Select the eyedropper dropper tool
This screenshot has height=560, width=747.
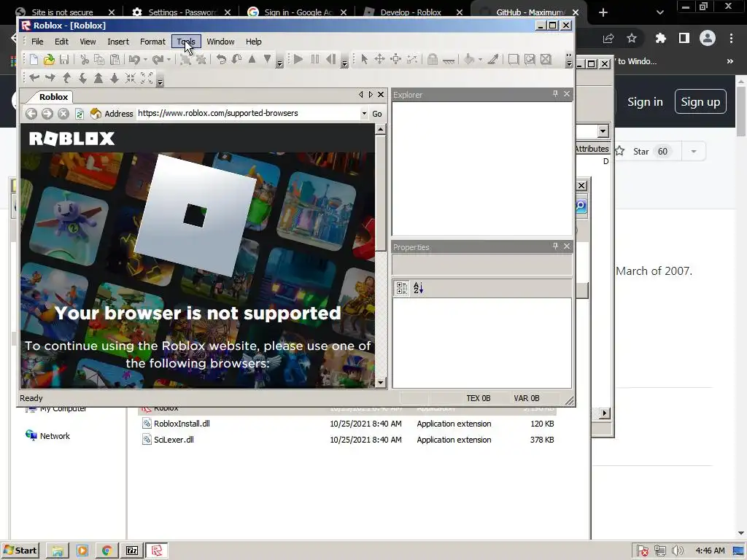pos(494,60)
